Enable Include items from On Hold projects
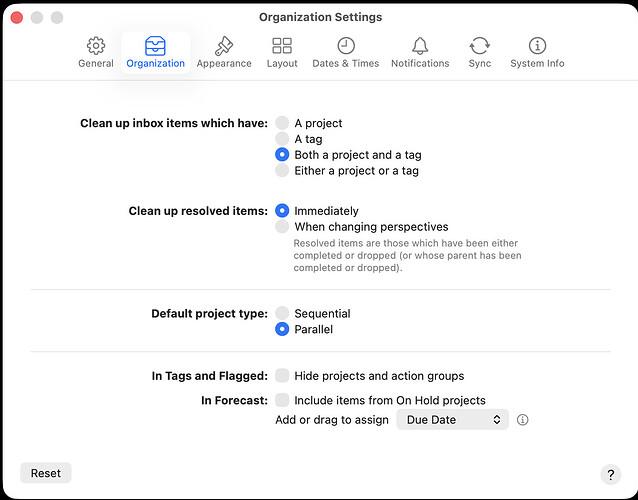The image size is (638, 500). click(x=283, y=400)
